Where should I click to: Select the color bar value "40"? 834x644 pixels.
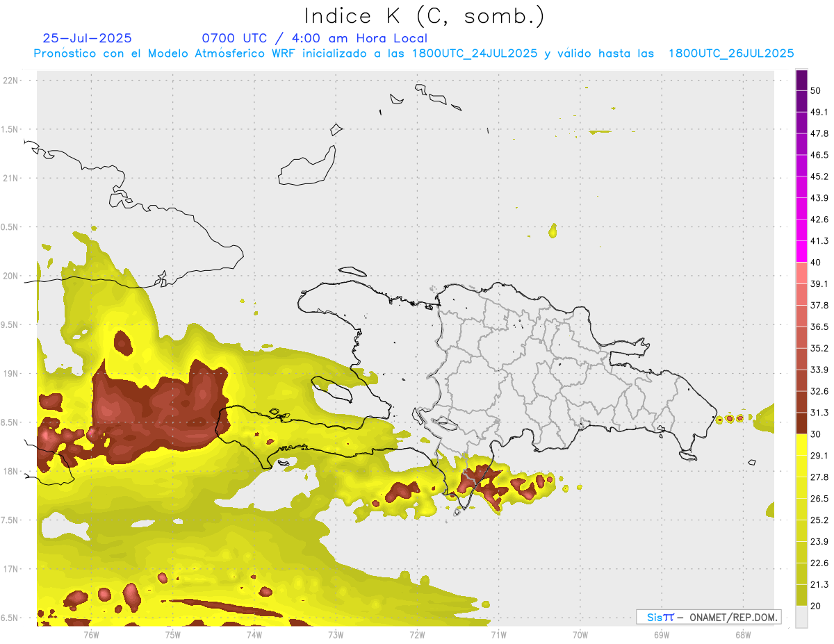[x=817, y=263]
